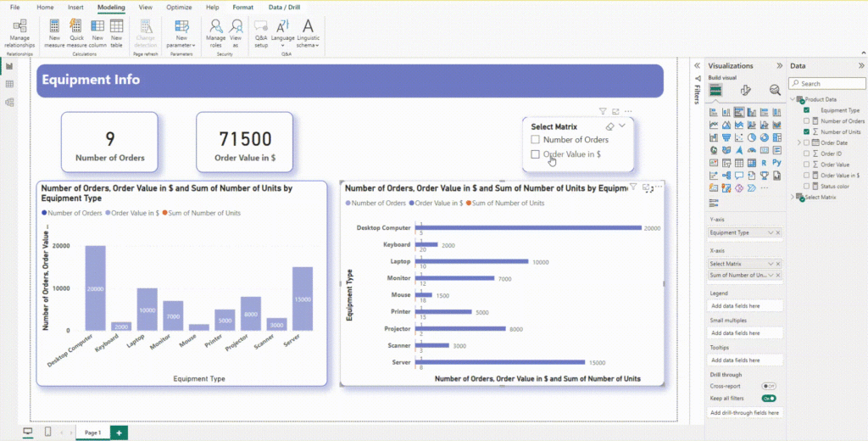Viewport: 868px width, 441px height.
Task: Disable the Keep all filters toggle
Action: pyautogui.click(x=769, y=398)
